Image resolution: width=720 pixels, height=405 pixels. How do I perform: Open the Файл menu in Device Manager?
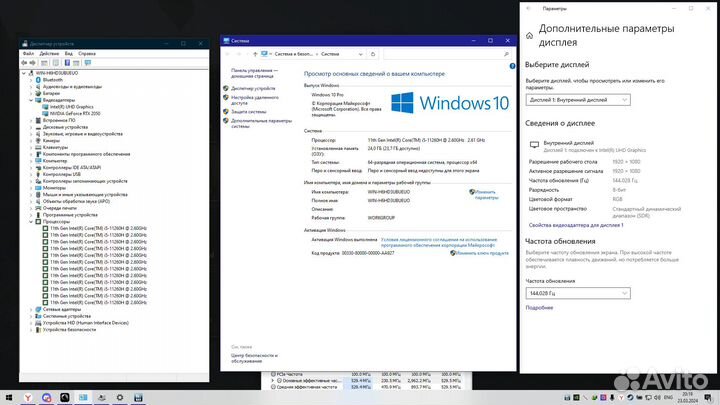(x=28, y=53)
